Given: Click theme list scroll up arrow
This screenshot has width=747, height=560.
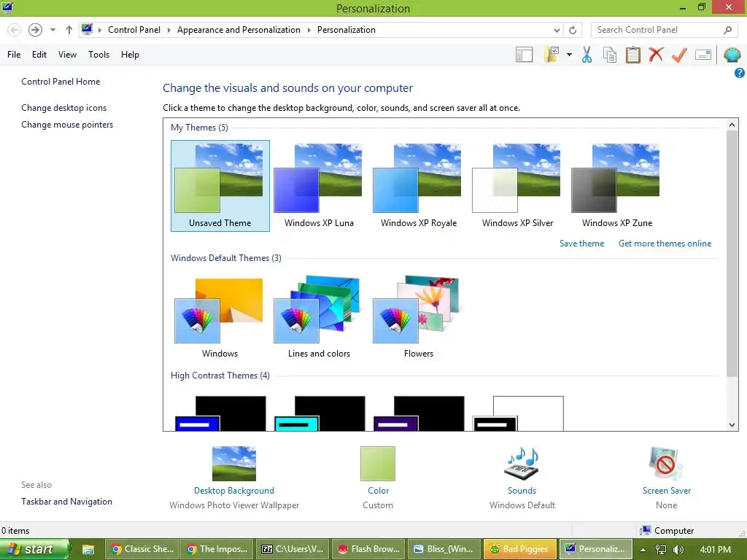Looking at the screenshot, I should [732, 125].
